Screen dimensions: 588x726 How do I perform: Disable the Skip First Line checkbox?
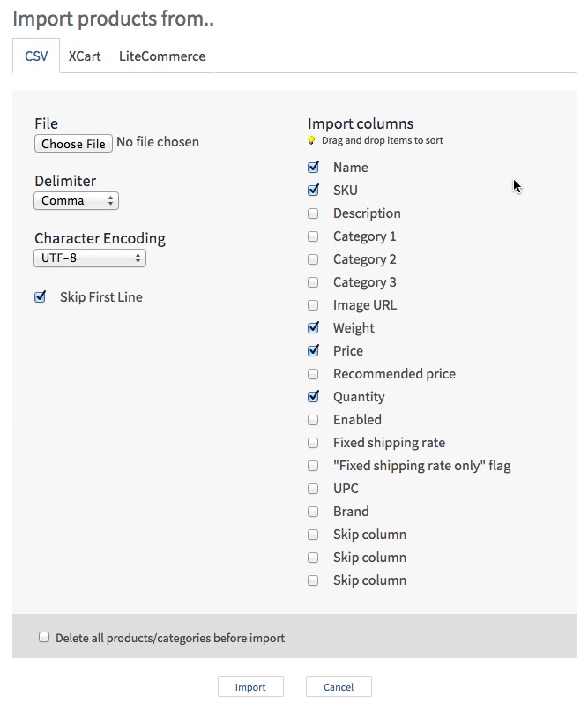(39, 297)
